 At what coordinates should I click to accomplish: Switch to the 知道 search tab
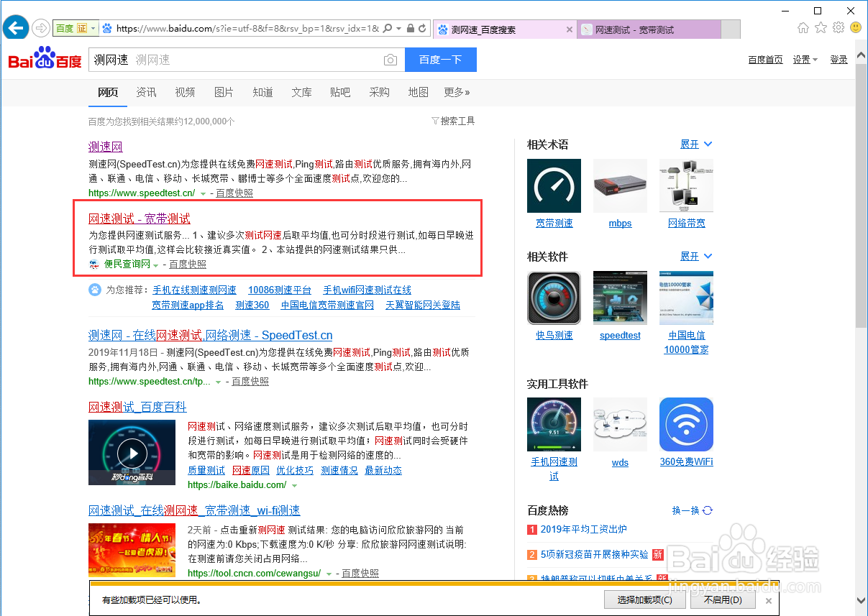point(262,92)
